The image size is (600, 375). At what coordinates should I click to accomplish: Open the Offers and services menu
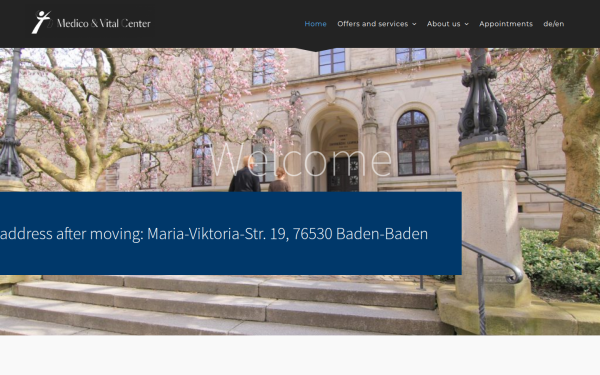pyautogui.click(x=373, y=24)
